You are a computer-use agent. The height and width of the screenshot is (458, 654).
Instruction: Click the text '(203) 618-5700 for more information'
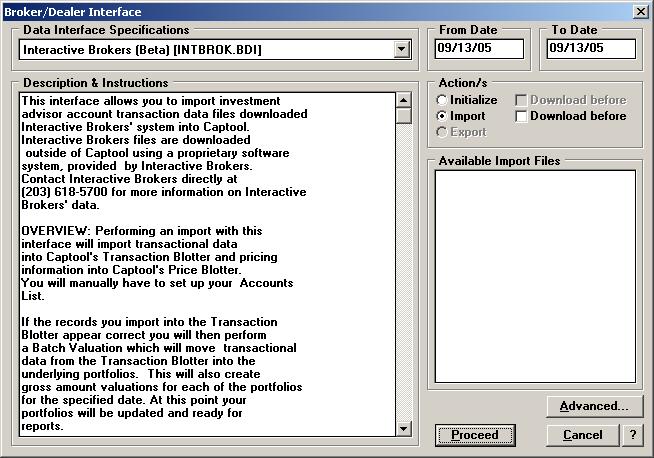click(x=122, y=192)
